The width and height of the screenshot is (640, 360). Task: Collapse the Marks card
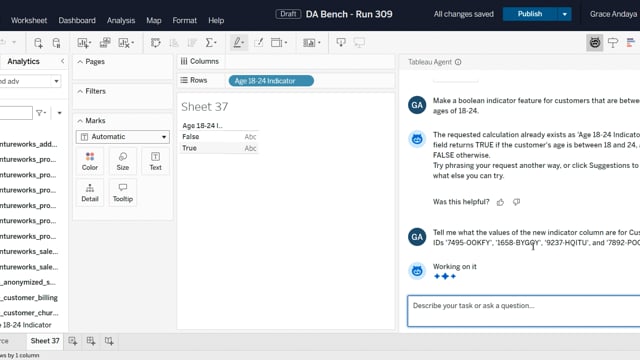(80, 121)
